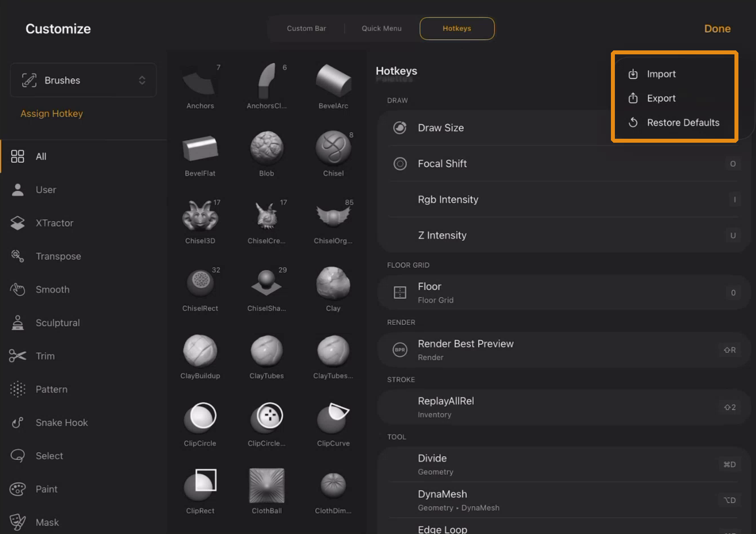Viewport: 756px width, 534px height.
Task: Select the ChiselSha... brush
Action: 266,288
